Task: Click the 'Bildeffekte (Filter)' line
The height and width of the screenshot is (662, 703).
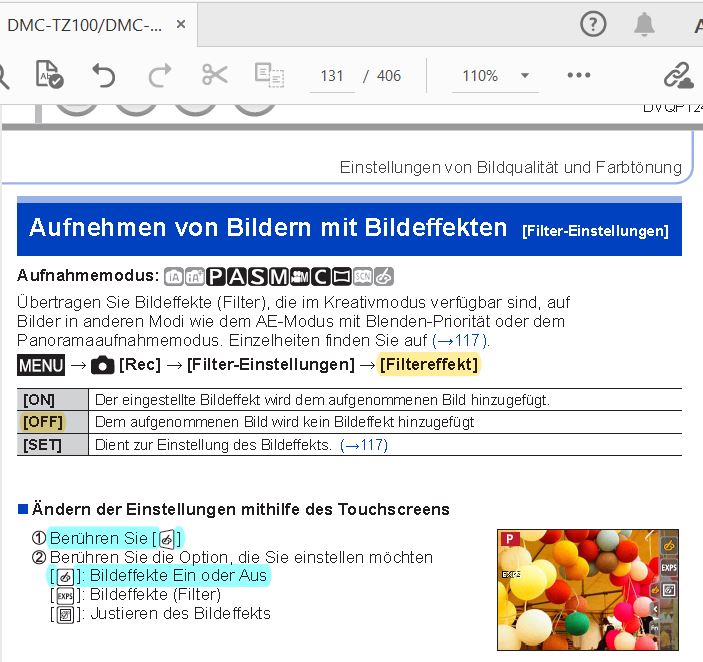Action: [x=155, y=594]
